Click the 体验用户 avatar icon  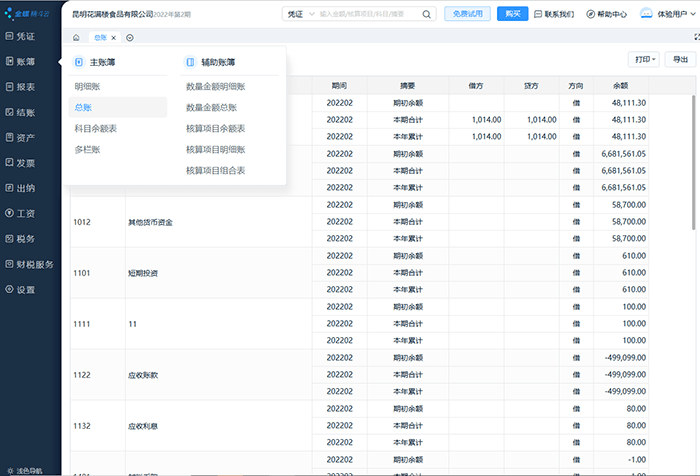point(646,14)
